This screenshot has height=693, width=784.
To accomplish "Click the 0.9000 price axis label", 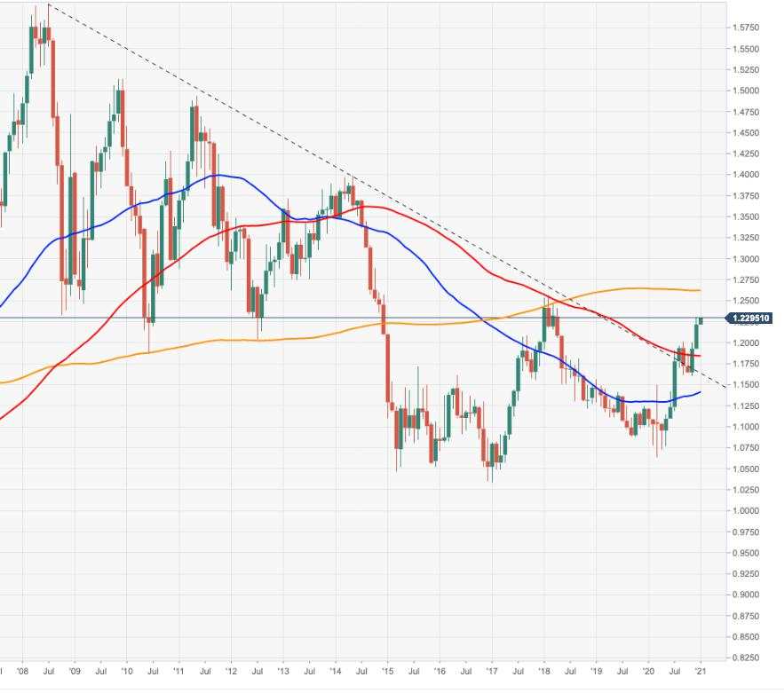I will 746,595.
